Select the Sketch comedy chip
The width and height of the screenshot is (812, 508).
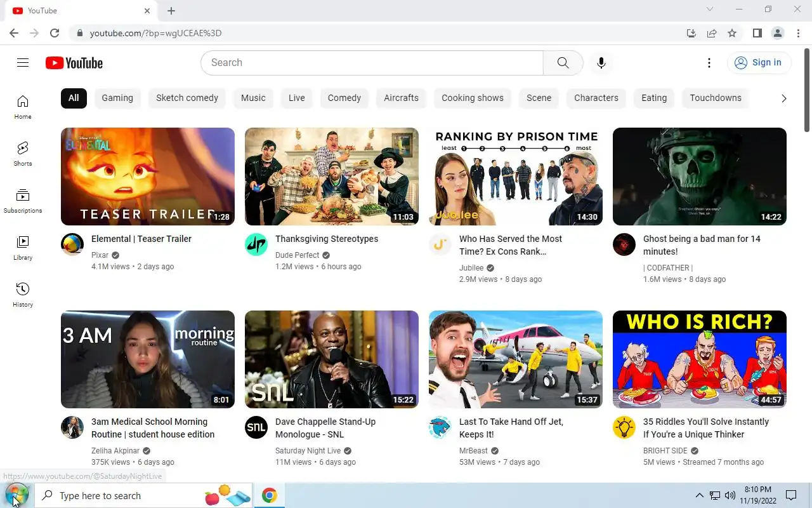[x=187, y=98]
